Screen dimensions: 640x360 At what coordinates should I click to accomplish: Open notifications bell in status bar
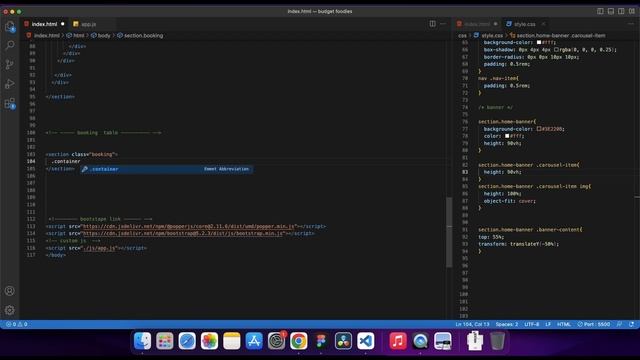coord(631,324)
